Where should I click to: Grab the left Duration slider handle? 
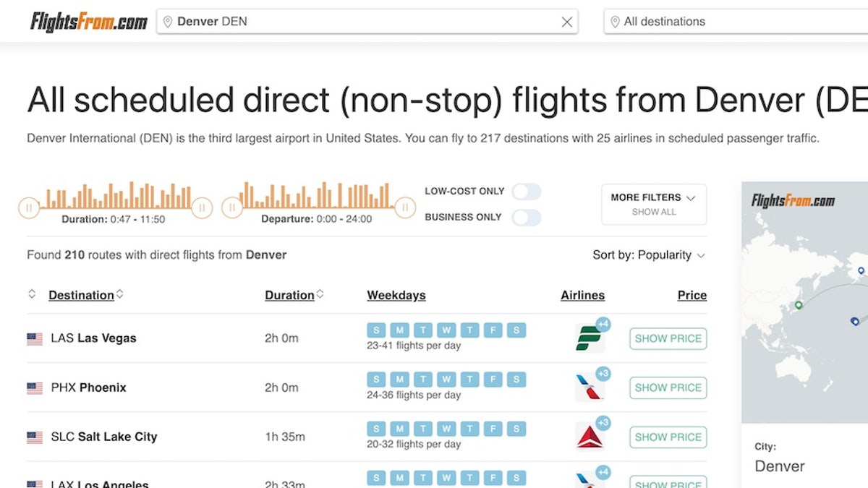tap(29, 208)
